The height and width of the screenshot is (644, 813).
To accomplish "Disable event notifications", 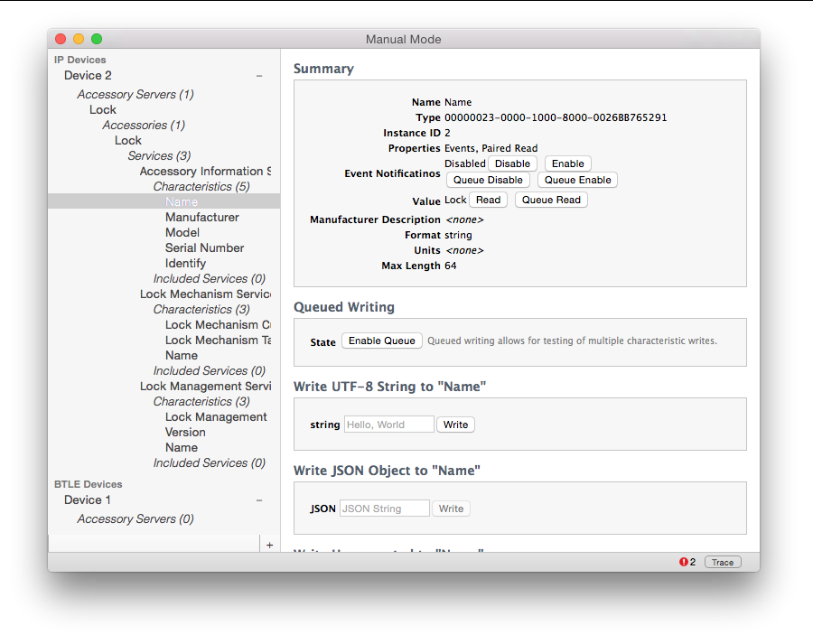I will point(512,163).
